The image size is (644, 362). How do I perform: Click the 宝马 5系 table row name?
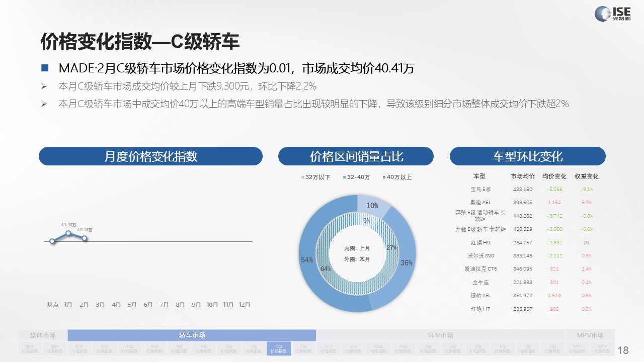pos(480,190)
